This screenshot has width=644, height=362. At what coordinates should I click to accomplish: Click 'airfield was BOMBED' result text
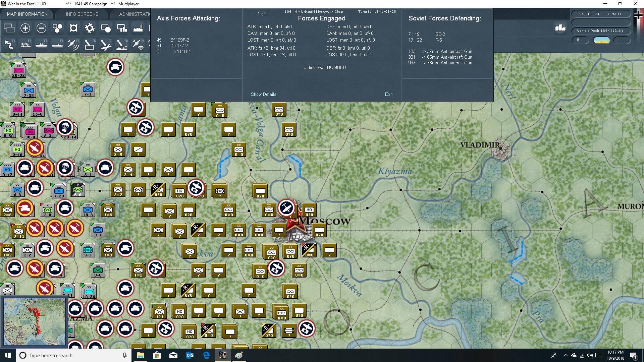tap(325, 67)
